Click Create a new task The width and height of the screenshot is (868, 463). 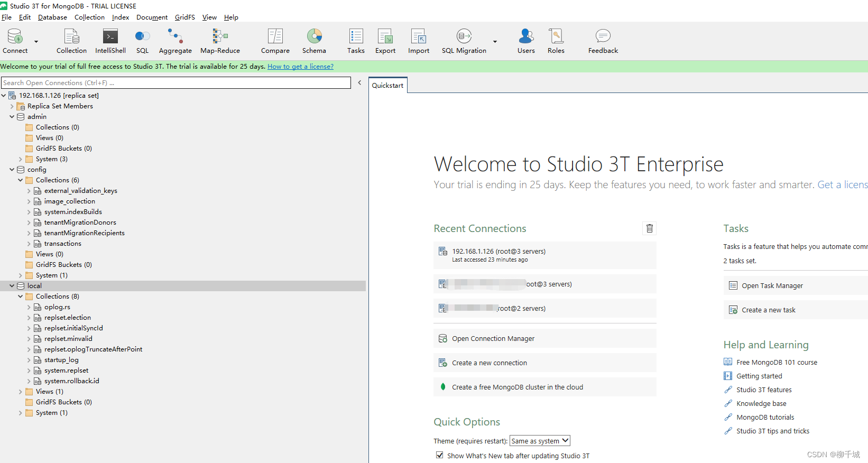click(796, 310)
